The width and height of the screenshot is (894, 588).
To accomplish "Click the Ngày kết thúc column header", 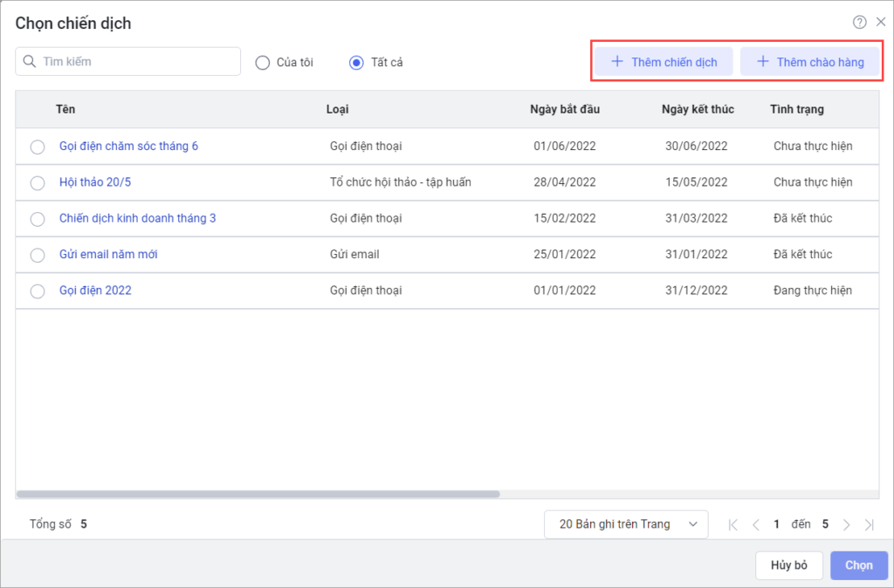I will tap(698, 109).
